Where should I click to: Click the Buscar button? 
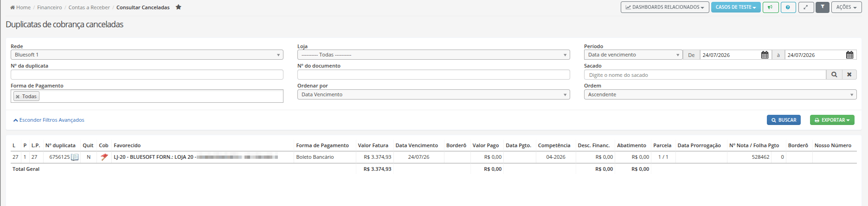click(x=784, y=120)
